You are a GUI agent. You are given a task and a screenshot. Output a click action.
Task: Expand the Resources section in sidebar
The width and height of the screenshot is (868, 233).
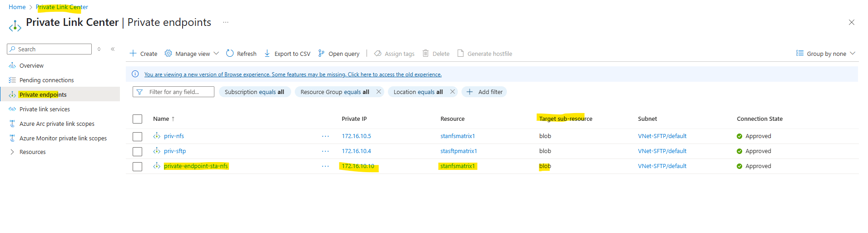[12, 152]
